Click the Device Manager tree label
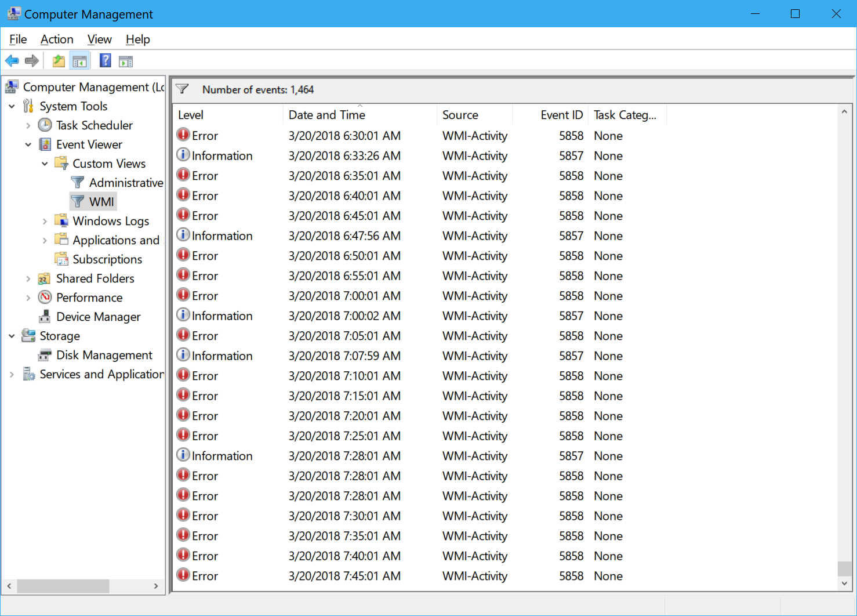 pyautogui.click(x=99, y=317)
